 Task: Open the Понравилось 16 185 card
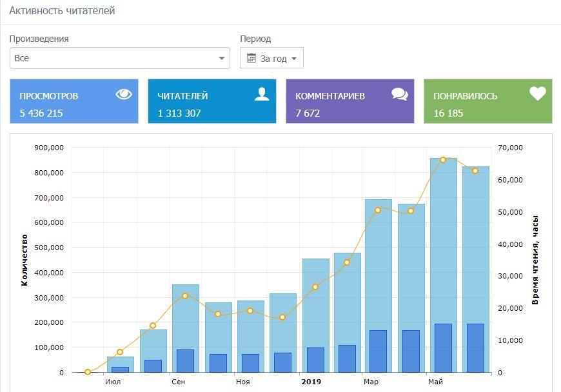488,101
